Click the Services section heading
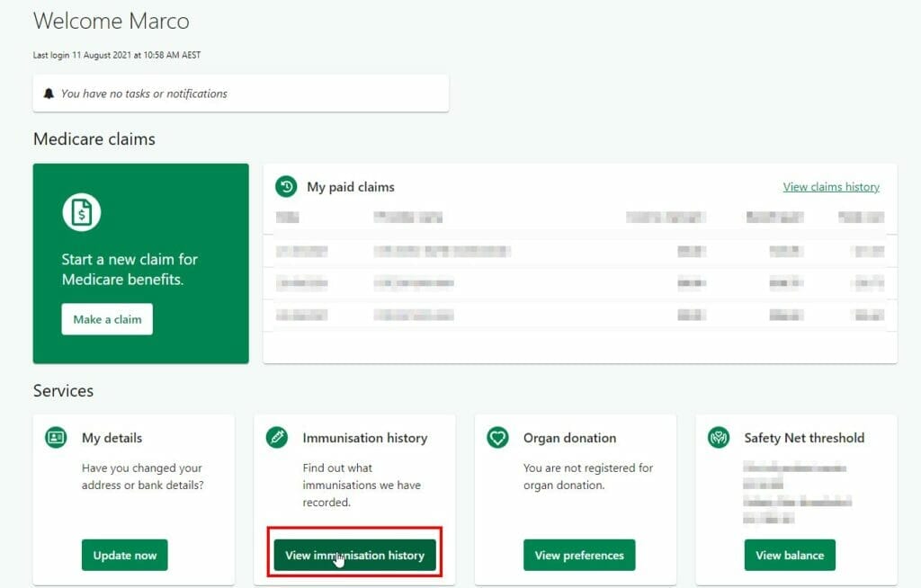Viewport: 921px width, 588px height. click(x=63, y=390)
